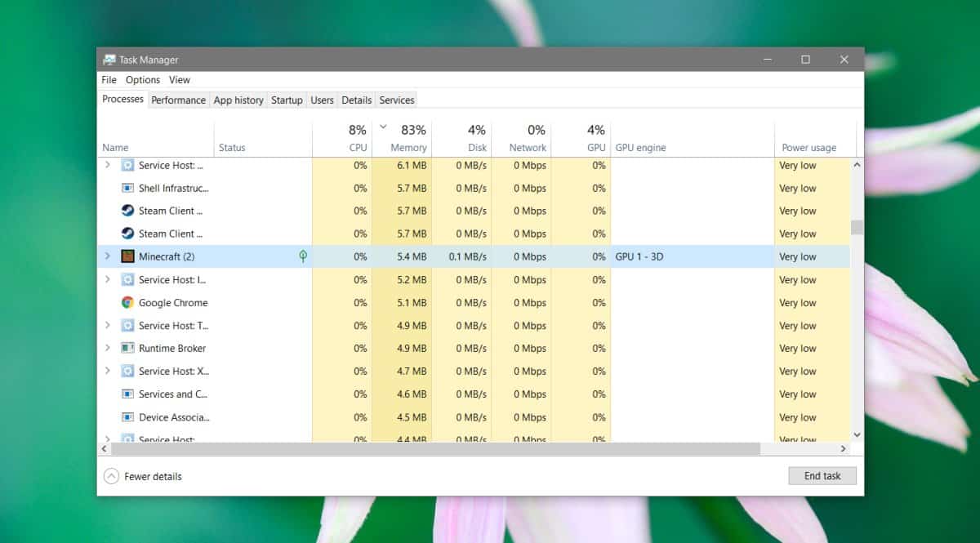Viewport: 980px width, 543px height.
Task: Switch to the Startup tab
Action: 287,100
